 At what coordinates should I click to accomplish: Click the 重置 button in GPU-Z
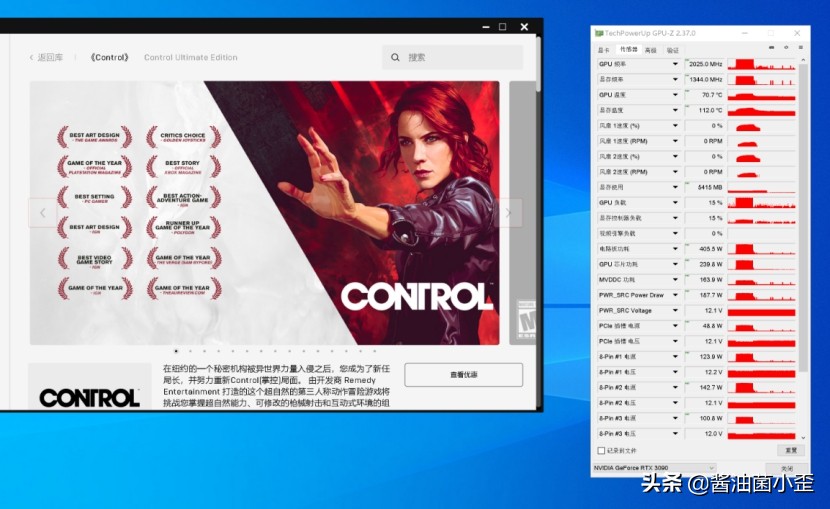(791, 451)
